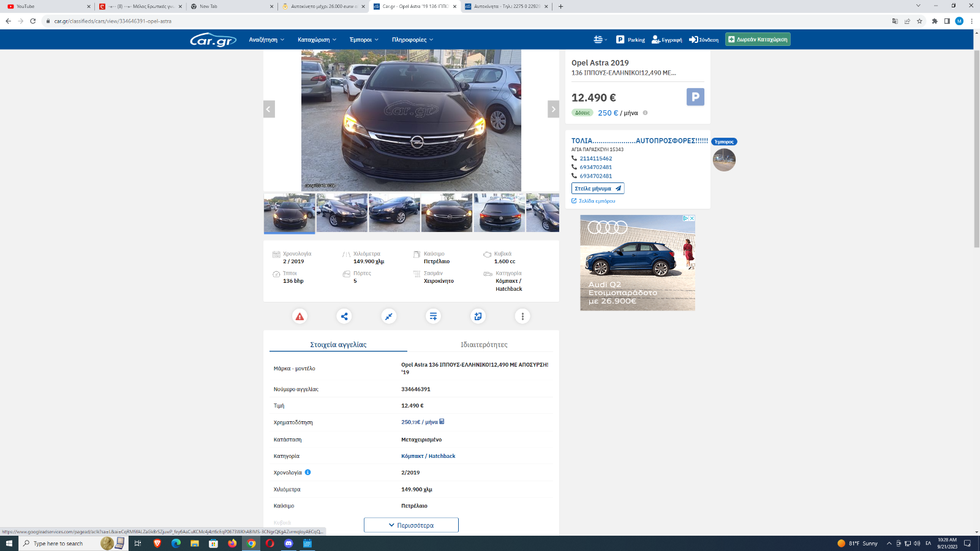Switch to Ιδιαιτερότητες tab
The image size is (980, 551).
click(484, 345)
